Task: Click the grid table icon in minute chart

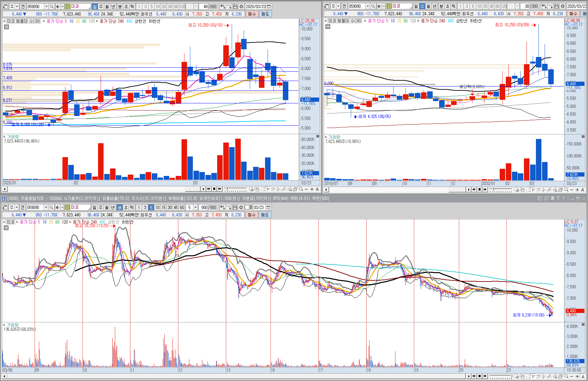Action: coord(6,228)
